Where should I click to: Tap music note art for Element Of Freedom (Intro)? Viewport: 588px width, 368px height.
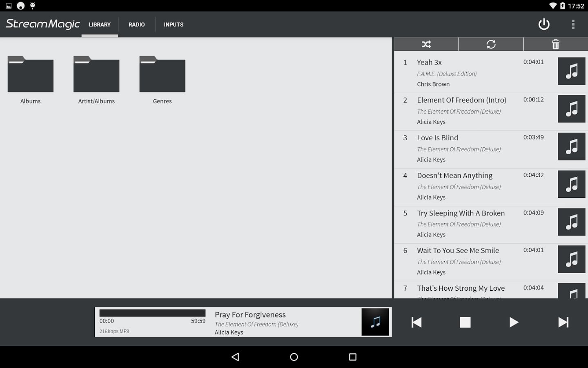click(x=572, y=109)
